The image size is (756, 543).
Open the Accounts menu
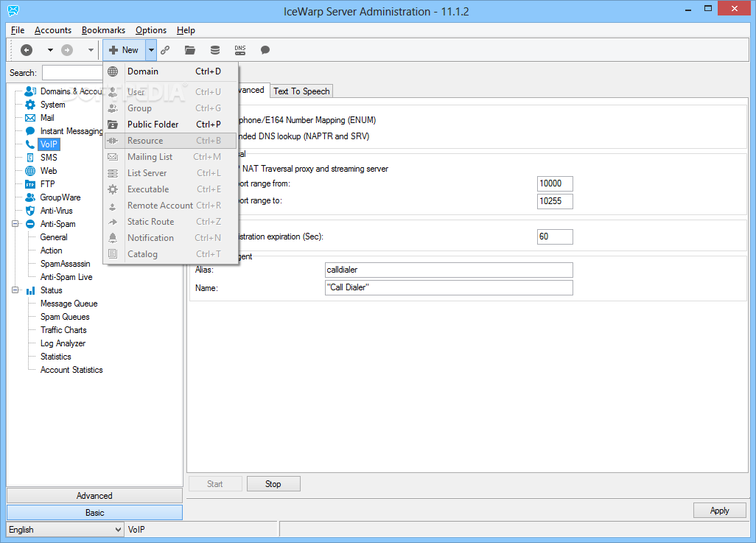53,30
